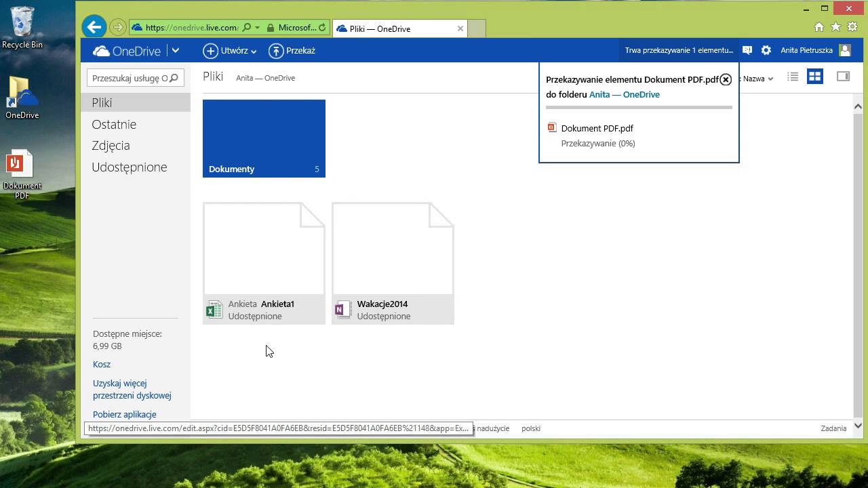Select the Recycle Bin desktop icon
Image resolution: width=868 pixels, height=488 pixels.
[22, 28]
